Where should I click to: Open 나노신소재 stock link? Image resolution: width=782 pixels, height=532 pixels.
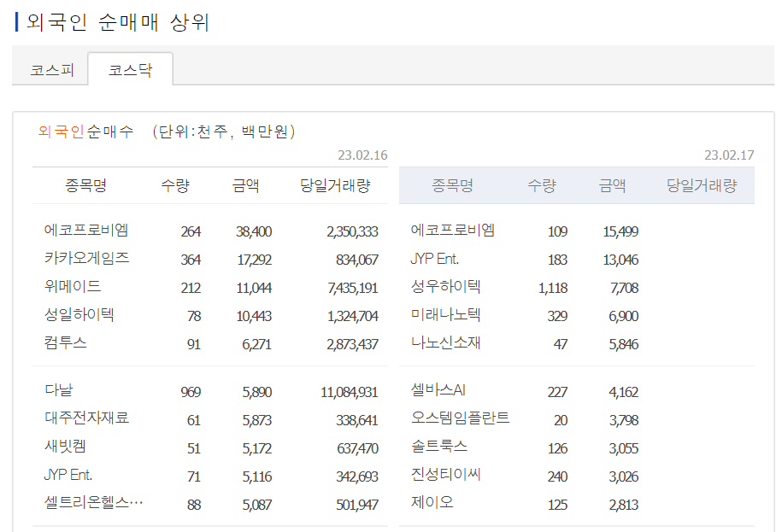(x=446, y=342)
